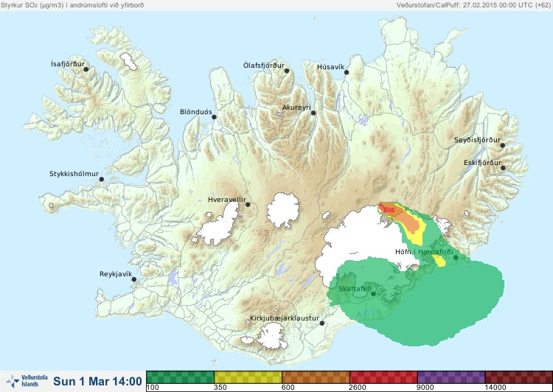
Task: Select the green 100 legend swatch
Action: [180, 377]
